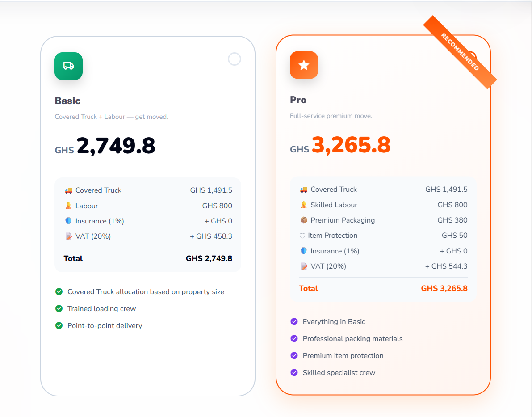Viewport: 532px width, 417px height.
Task: Click the Pro Total GHS 3,265.8 row
Action: coord(383,288)
